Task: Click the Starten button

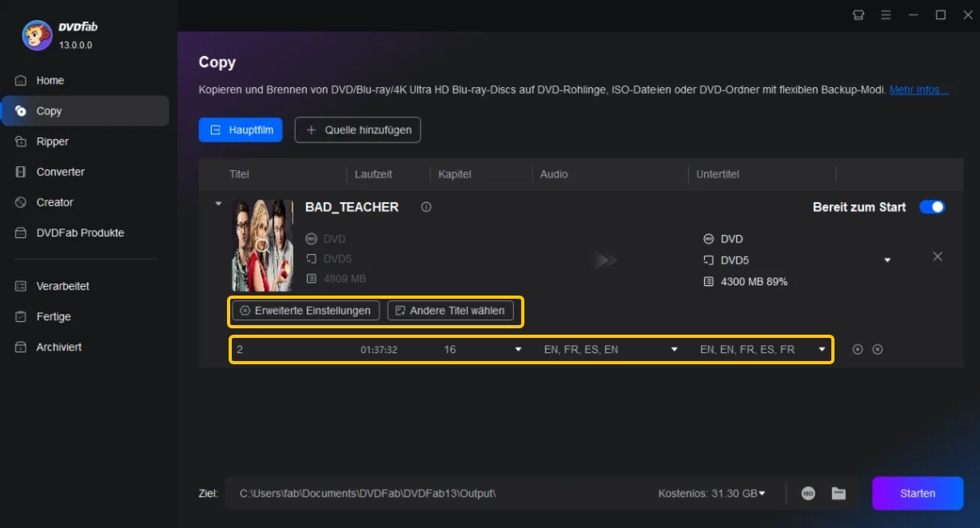Action: pyautogui.click(x=918, y=494)
